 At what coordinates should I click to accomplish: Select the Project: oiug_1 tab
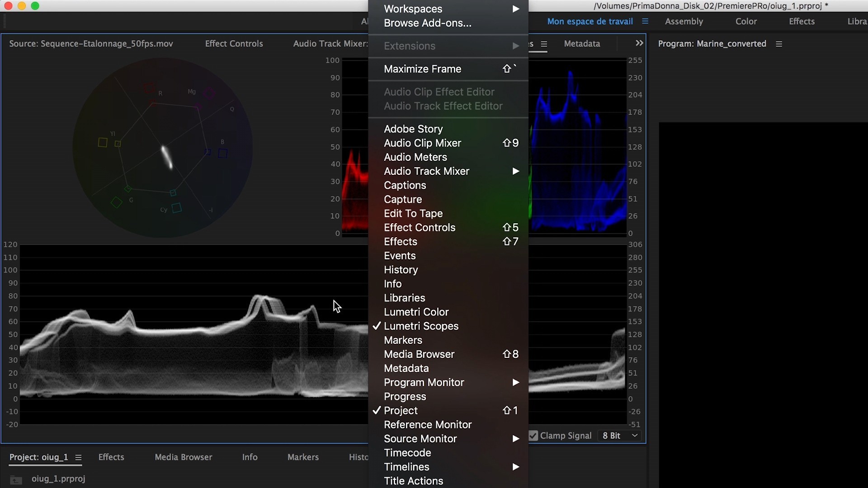point(38,457)
